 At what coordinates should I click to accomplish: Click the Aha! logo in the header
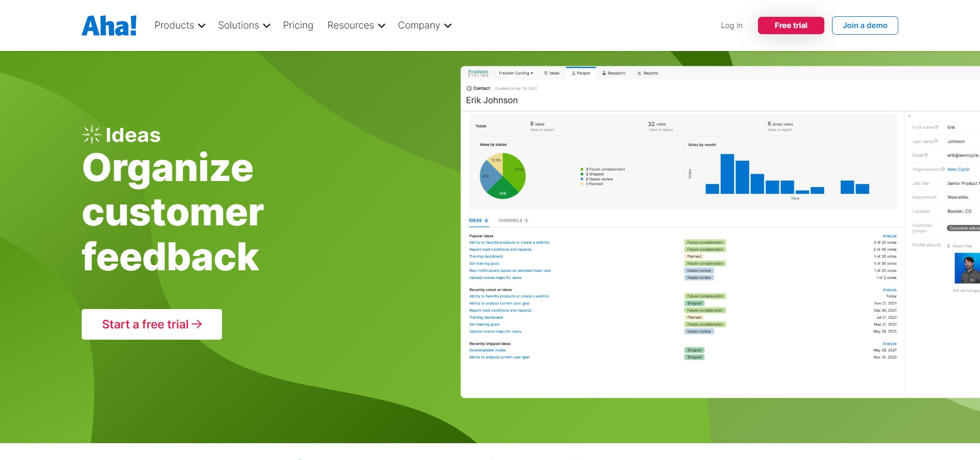point(109,25)
